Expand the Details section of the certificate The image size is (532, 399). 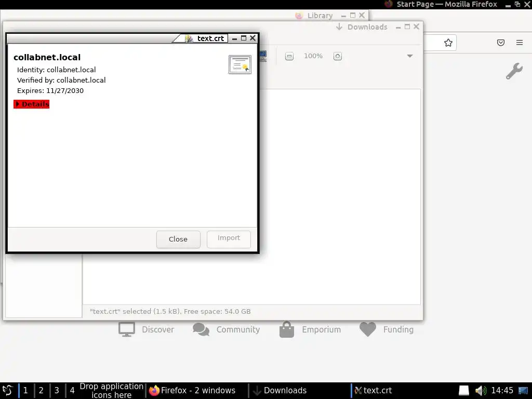pyautogui.click(x=32, y=104)
